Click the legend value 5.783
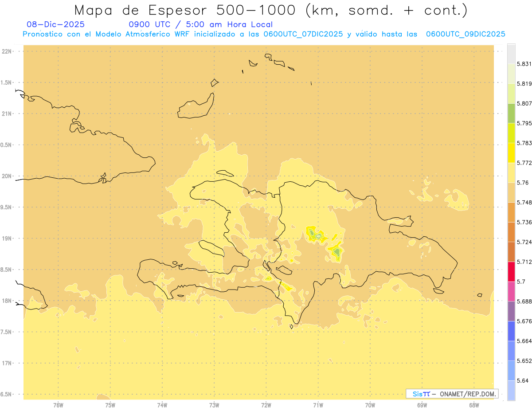532x411 pixels. pos(524,143)
